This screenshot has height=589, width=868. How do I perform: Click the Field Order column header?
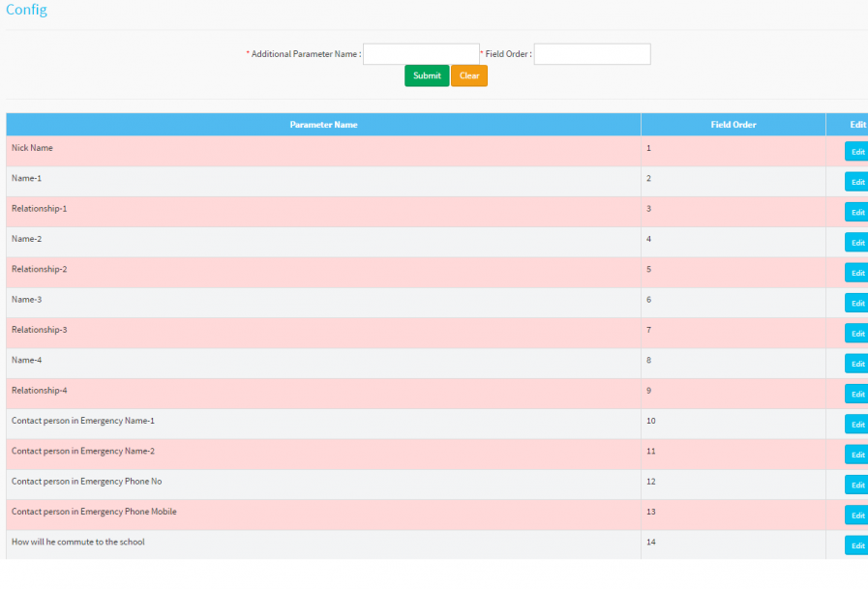pyautogui.click(x=733, y=125)
